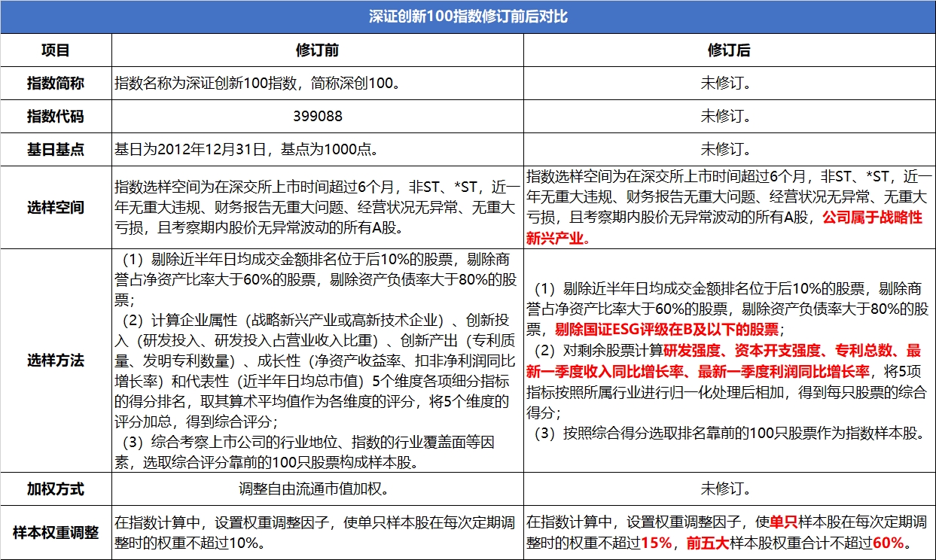Click the cell mentioning 简称深创100
This screenshot has height=560, width=936.
pyautogui.click(x=256, y=84)
